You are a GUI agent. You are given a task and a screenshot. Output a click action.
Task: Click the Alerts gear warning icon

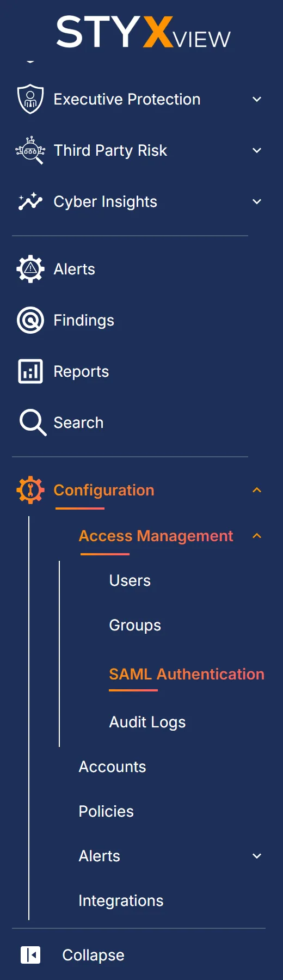click(30, 269)
